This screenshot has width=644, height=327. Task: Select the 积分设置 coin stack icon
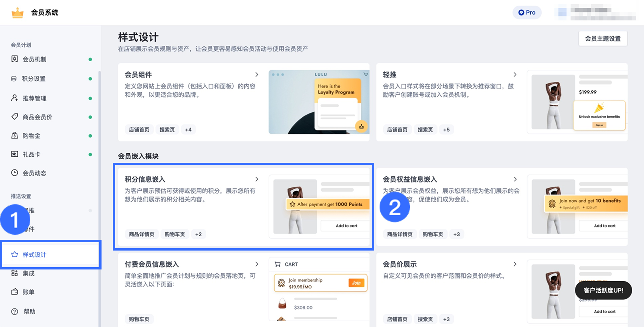click(x=14, y=79)
